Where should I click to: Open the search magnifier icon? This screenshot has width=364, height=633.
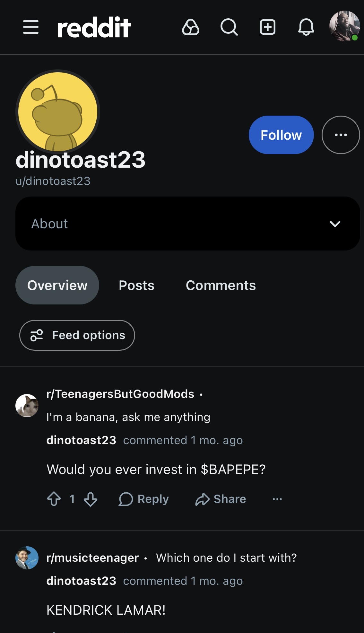[229, 27]
